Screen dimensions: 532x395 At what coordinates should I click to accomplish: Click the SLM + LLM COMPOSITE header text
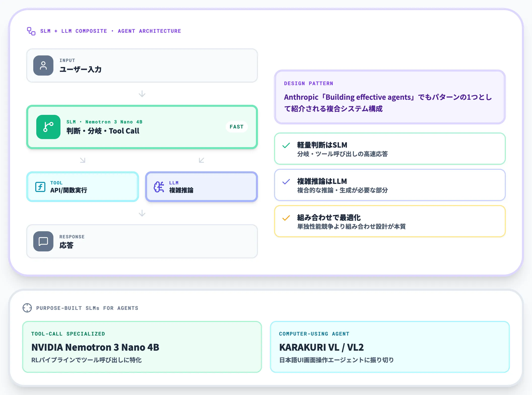(111, 31)
